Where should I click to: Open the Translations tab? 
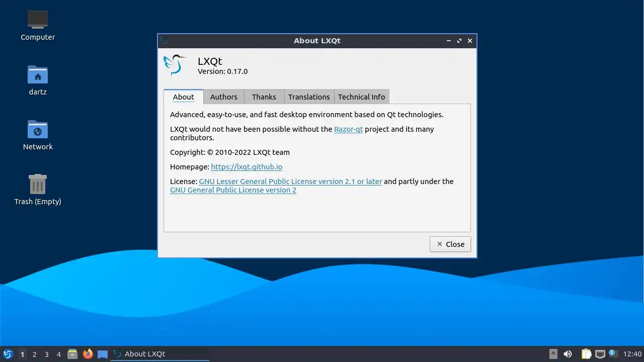[309, 97]
